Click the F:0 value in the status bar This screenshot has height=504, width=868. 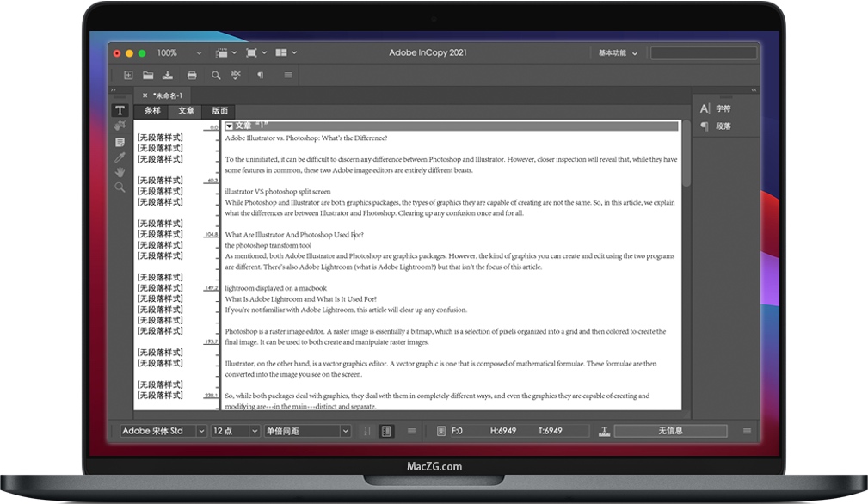[457, 431]
